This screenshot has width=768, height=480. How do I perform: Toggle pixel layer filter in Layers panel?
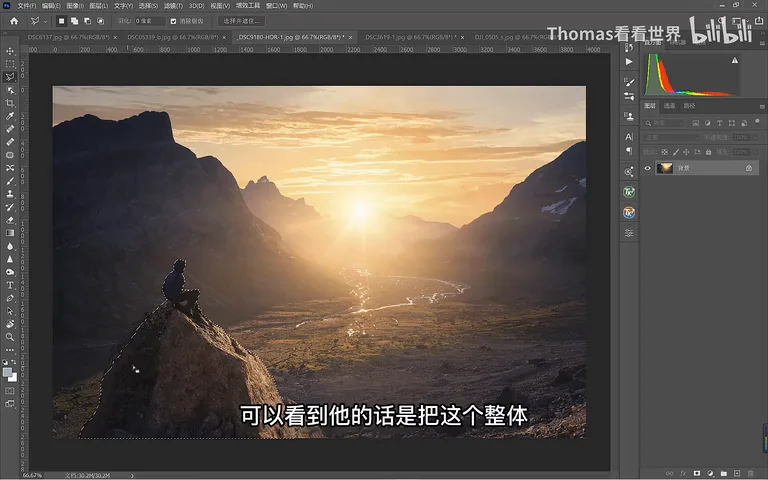pos(696,123)
